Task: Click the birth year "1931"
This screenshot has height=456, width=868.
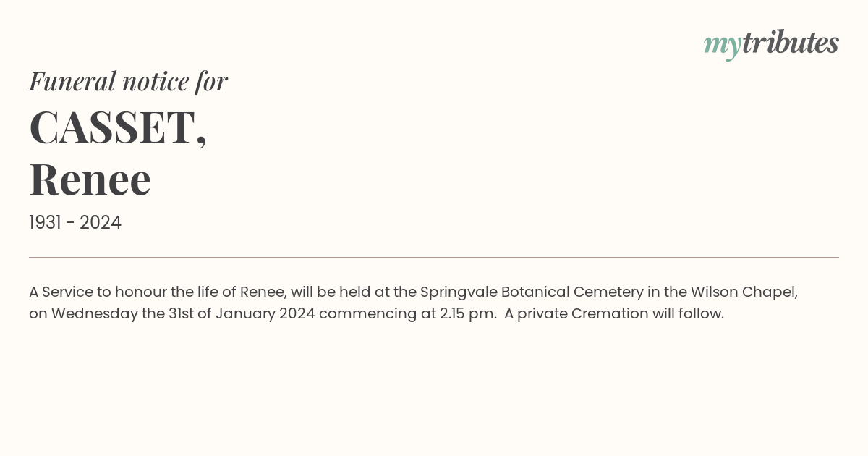Action: (x=45, y=222)
